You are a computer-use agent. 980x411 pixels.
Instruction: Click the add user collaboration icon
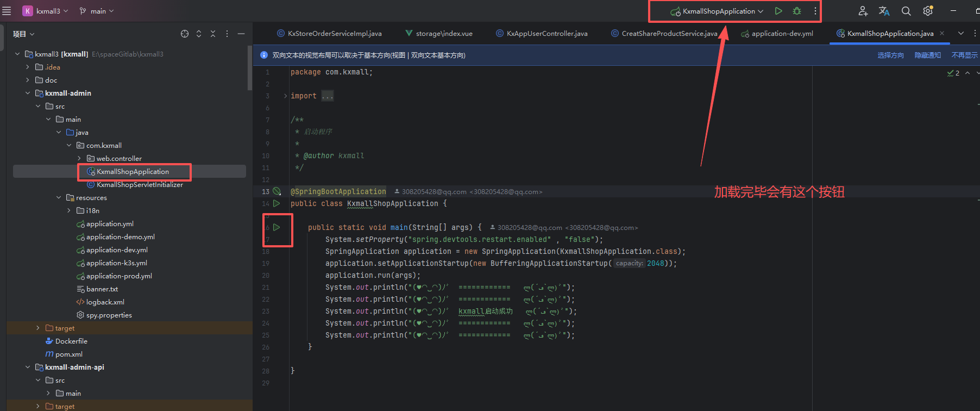(863, 11)
